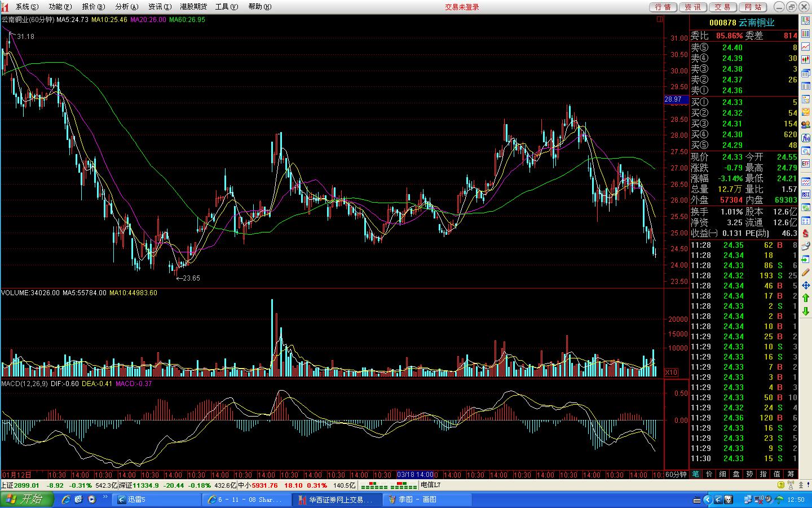Click the wavy indicator chart sidebar icon
Image resolution: width=812 pixels, height=508 pixels.
click(805, 181)
